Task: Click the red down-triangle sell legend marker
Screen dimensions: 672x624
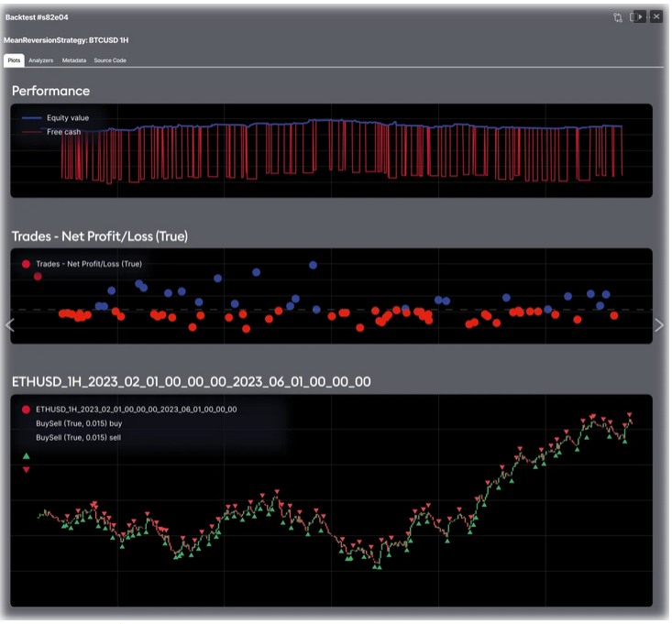Action: pyautogui.click(x=26, y=470)
